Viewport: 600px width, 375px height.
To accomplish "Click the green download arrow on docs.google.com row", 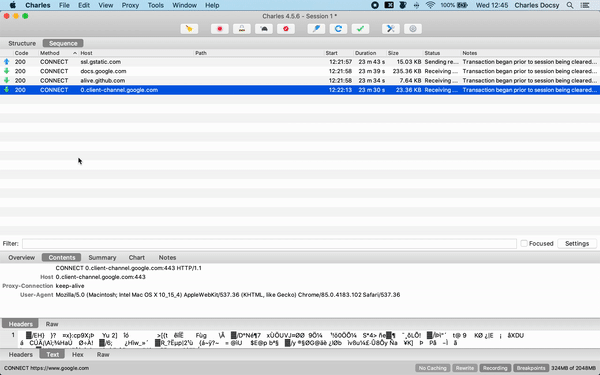I will [x=7, y=71].
